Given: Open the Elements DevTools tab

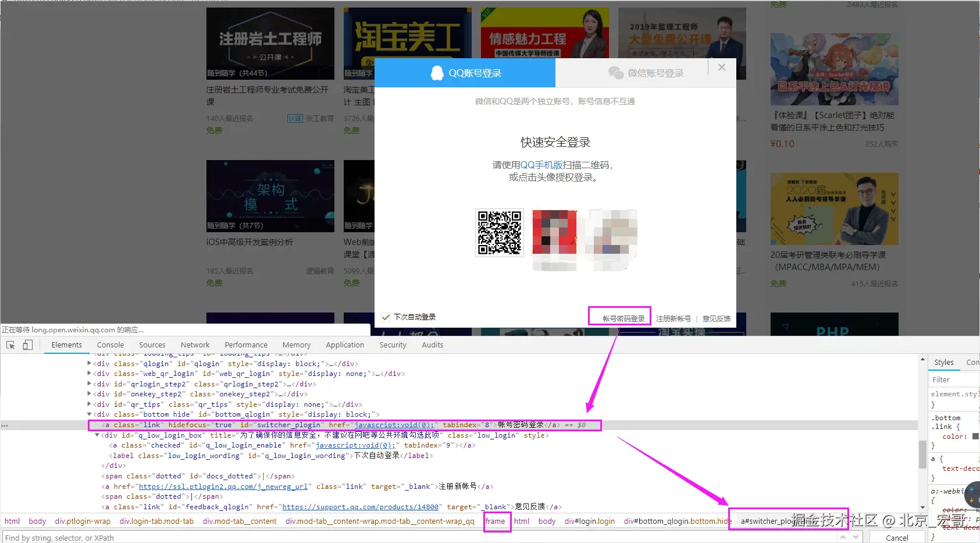Looking at the screenshot, I should 67,345.
